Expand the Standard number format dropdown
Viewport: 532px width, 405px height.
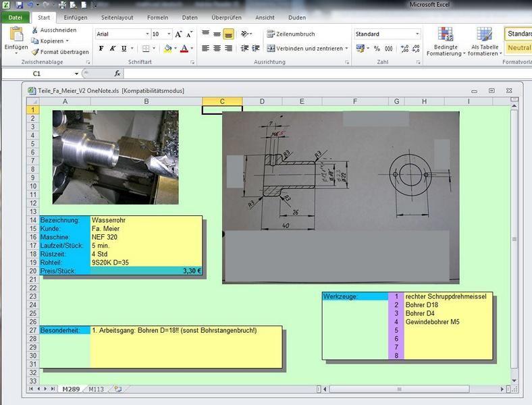point(417,34)
